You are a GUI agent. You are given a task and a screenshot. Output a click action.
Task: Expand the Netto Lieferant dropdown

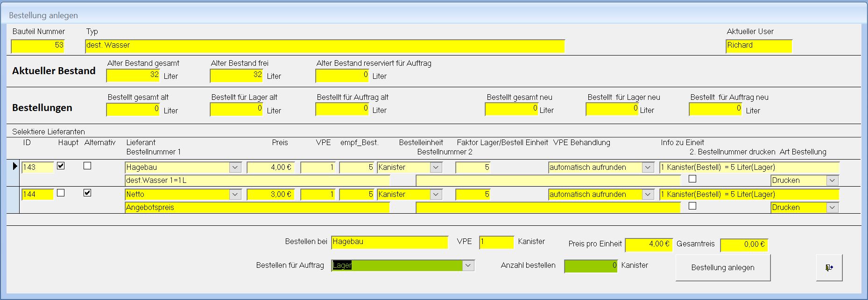pos(235,195)
